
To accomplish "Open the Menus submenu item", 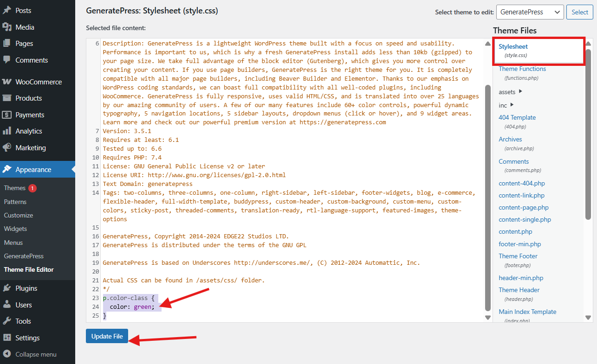I will coord(13,243).
